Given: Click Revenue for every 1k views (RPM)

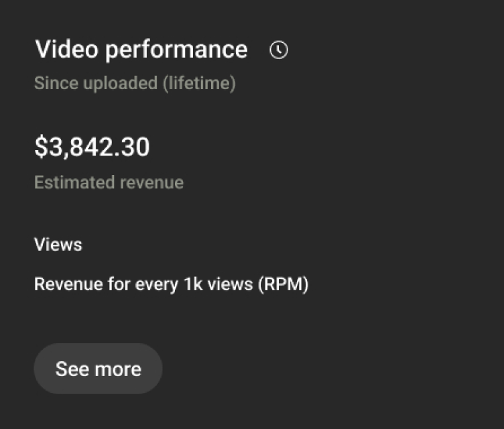Looking at the screenshot, I should tap(171, 284).
